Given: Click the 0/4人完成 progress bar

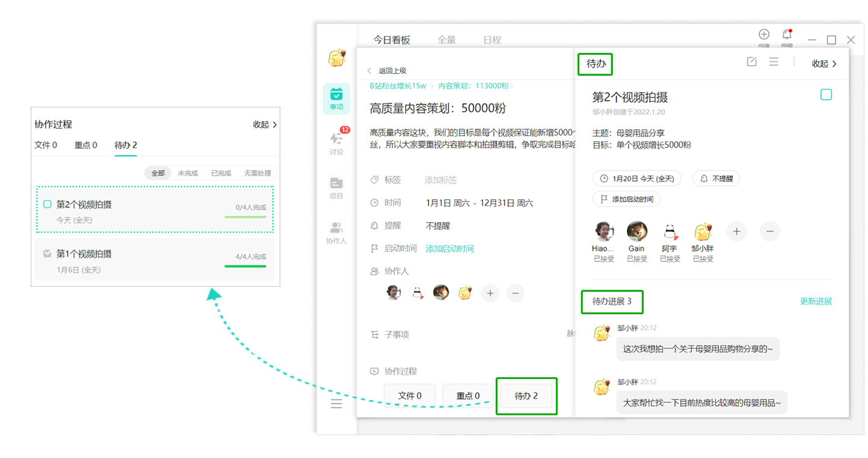Looking at the screenshot, I should (245, 216).
